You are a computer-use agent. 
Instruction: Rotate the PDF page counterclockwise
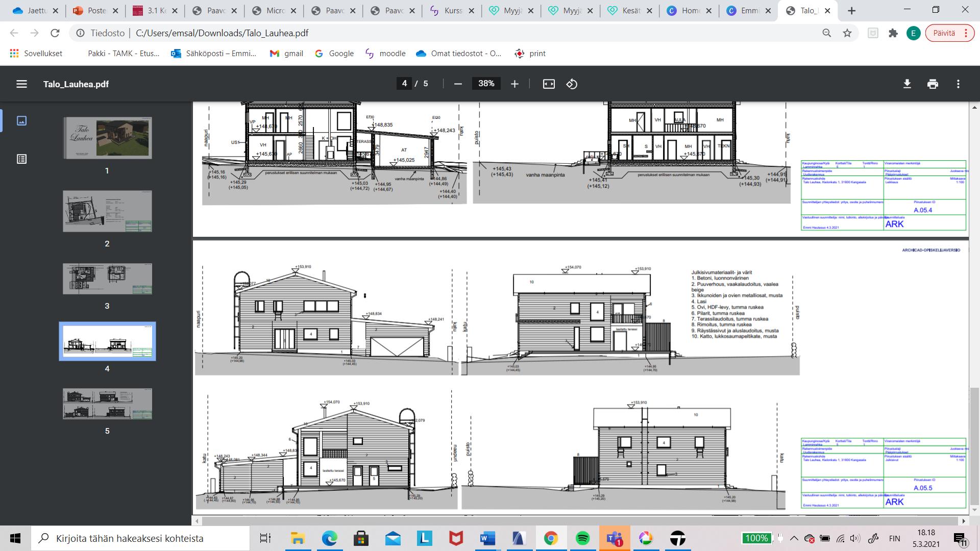pyautogui.click(x=572, y=84)
